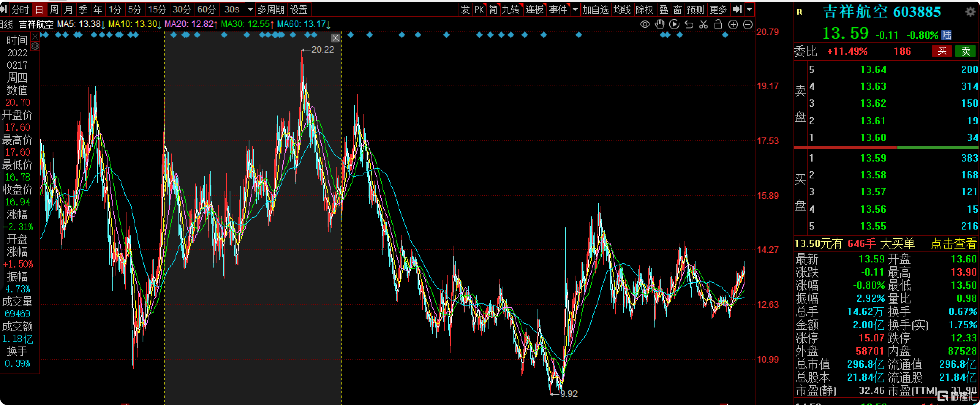
Task: Switch to the 60分 period tab
Action: point(207,10)
